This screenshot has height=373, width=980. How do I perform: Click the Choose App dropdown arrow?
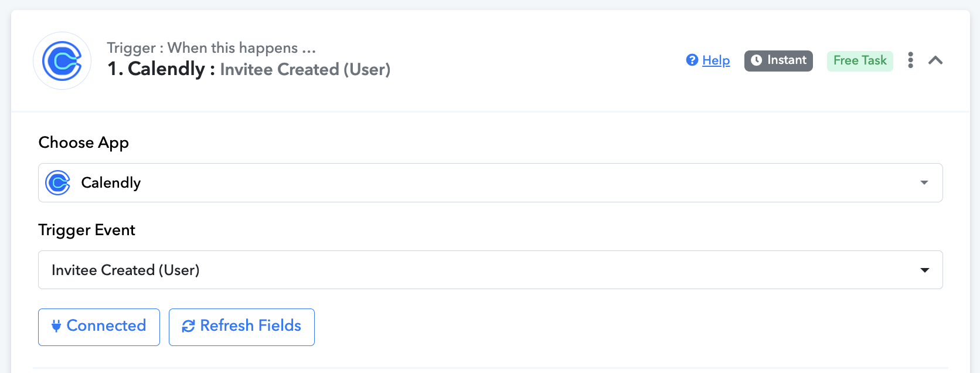[x=924, y=183]
